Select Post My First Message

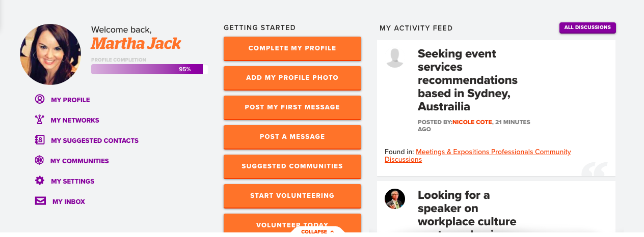292,107
